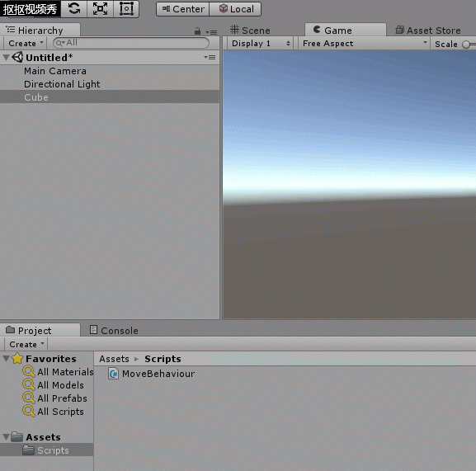
Task: Switch to the Console tab
Action: tap(114, 330)
